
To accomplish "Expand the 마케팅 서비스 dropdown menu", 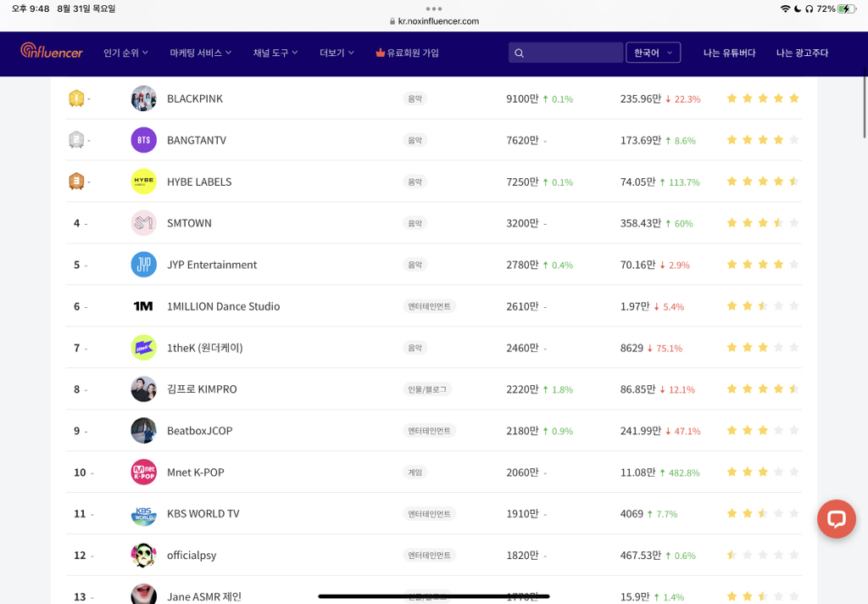I will tap(200, 53).
